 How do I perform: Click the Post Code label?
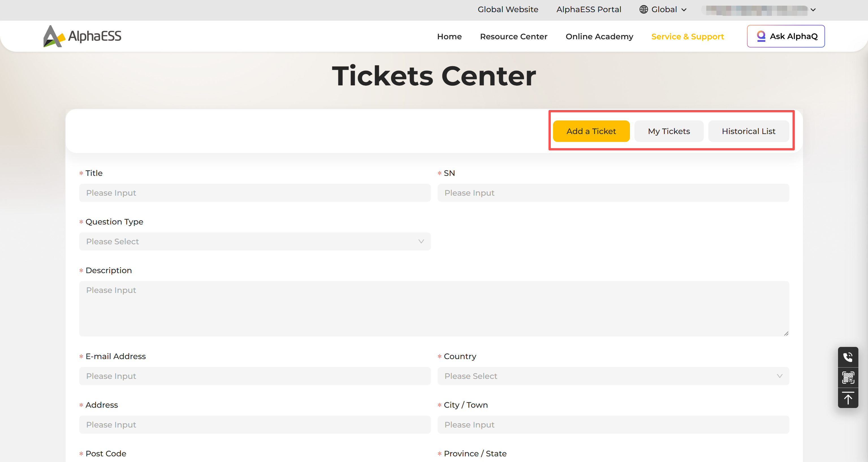point(106,454)
